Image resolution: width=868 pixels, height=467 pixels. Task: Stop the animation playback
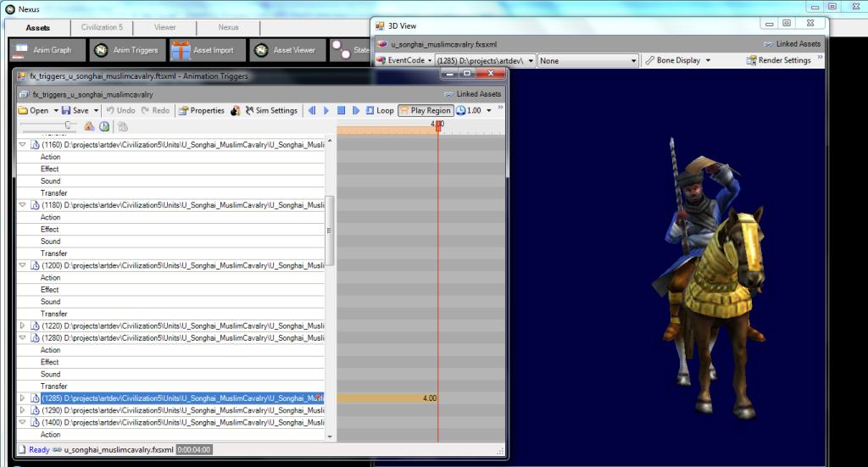[341, 111]
